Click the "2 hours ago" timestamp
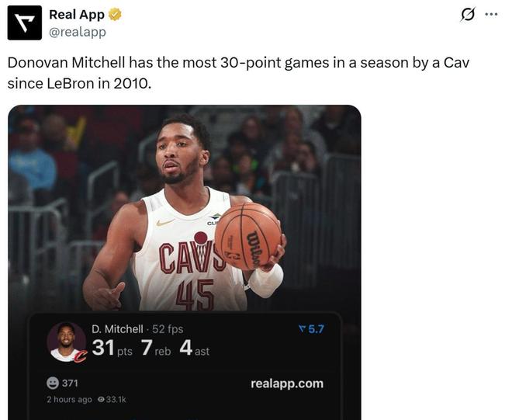The width and height of the screenshot is (512, 420). coord(69,400)
